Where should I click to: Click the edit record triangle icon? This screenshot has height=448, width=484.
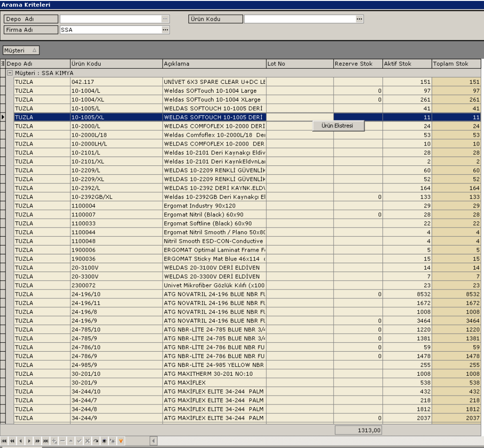tap(71, 441)
